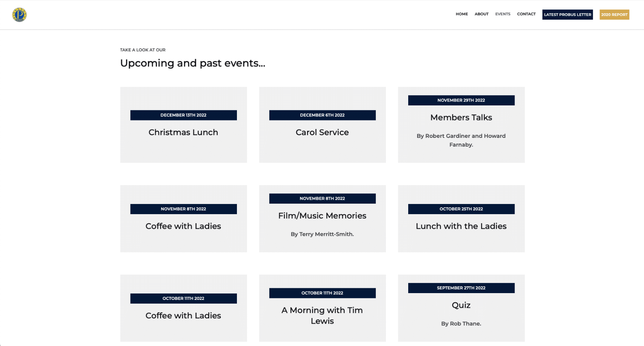The width and height of the screenshot is (644, 346).
Task: Click the December 13th 2022 date label
Action: 183,115
